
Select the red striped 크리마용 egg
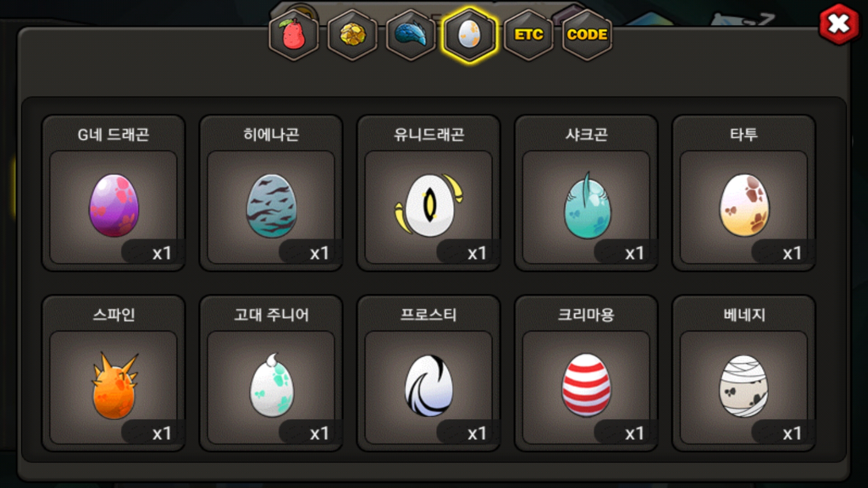point(586,385)
